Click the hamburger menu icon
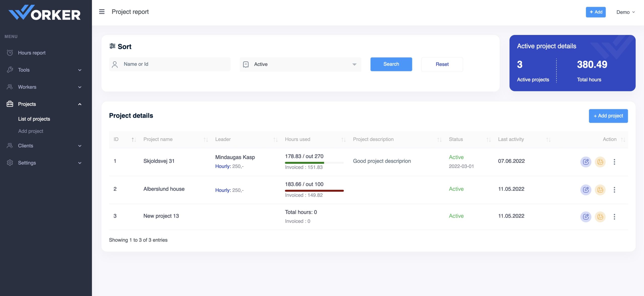Viewport: 644px width, 296px height. (x=102, y=12)
